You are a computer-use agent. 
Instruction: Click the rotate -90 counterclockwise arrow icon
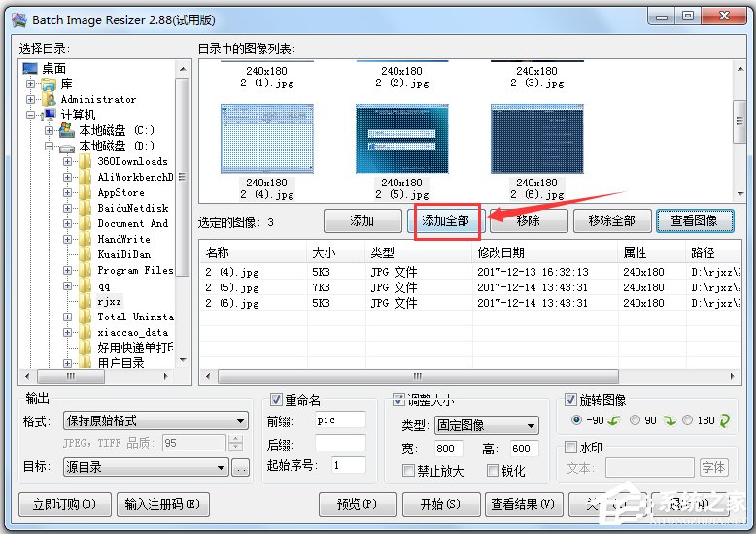point(614,420)
